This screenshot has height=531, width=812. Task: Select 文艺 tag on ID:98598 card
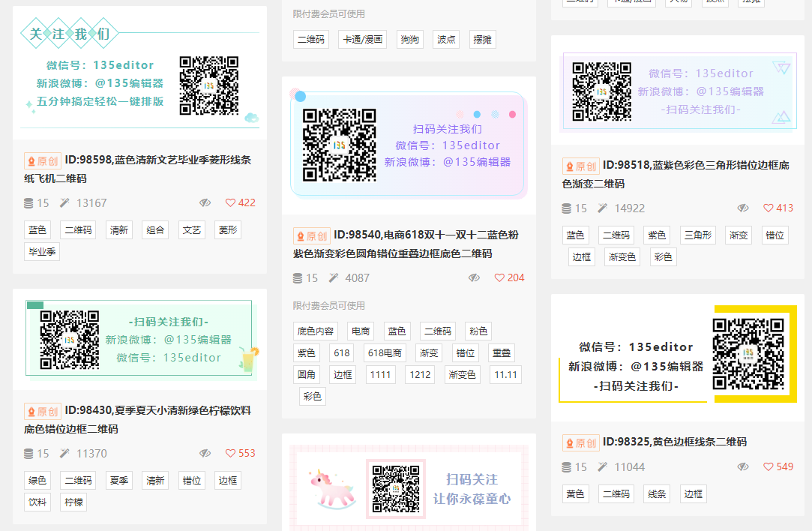[192, 230]
